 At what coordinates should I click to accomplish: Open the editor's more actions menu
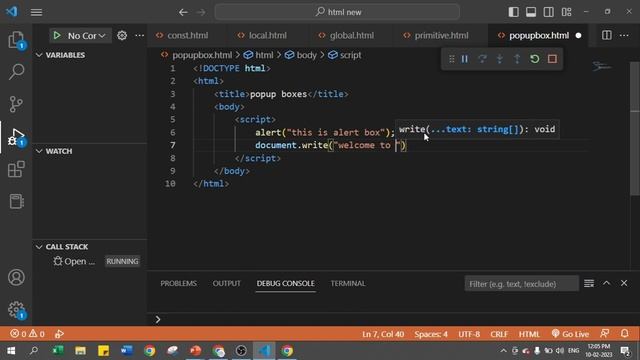[x=624, y=36]
